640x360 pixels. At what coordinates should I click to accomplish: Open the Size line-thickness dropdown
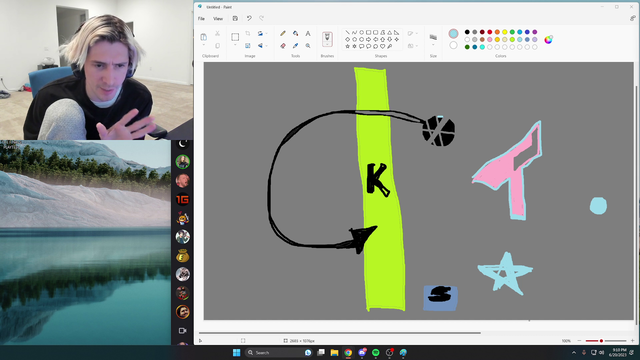pos(433,40)
